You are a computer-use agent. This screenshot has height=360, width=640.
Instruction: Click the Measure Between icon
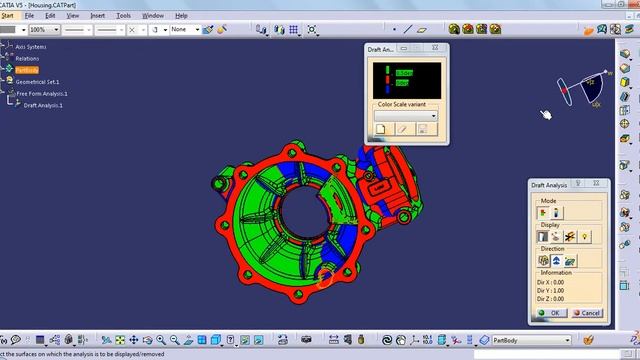click(333, 340)
